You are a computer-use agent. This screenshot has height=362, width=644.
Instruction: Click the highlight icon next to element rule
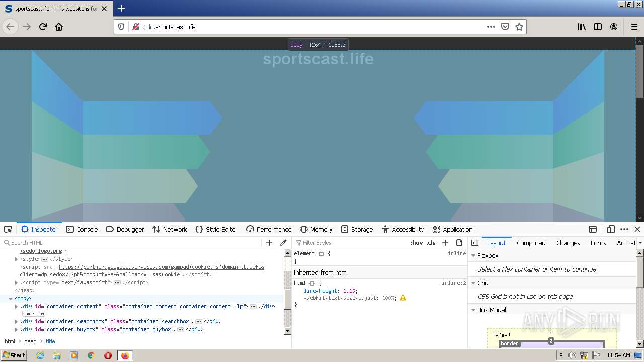(321, 254)
